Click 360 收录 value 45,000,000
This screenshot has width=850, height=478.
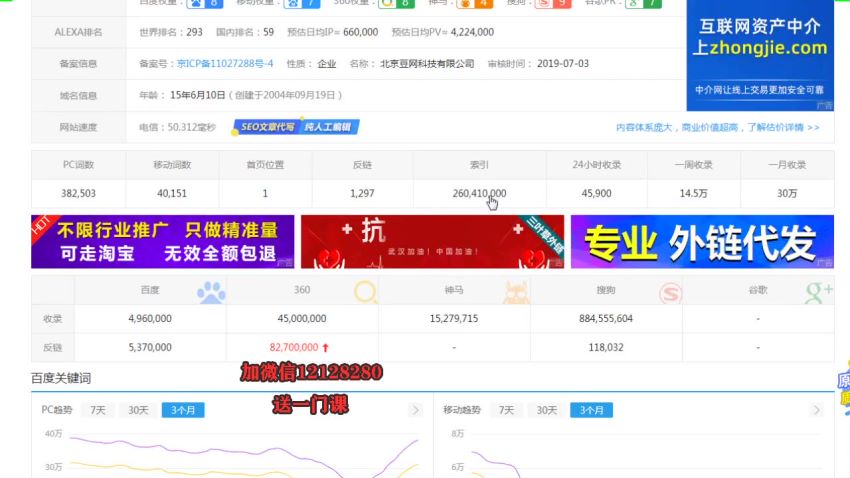point(302,319)
